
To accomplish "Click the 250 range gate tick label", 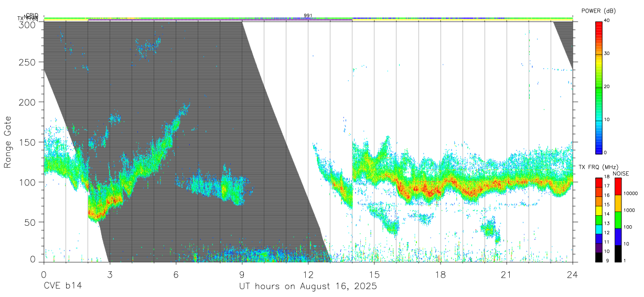I will [x=27, y=62].
